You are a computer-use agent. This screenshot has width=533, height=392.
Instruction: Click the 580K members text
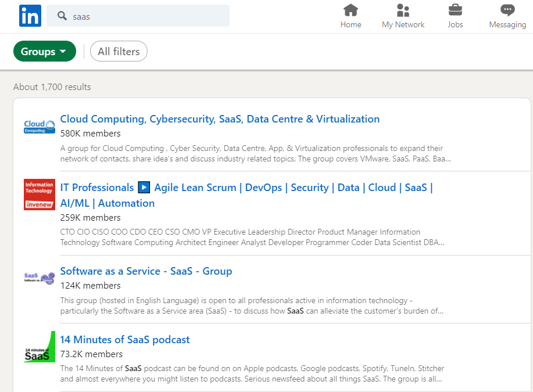point(91,134)
